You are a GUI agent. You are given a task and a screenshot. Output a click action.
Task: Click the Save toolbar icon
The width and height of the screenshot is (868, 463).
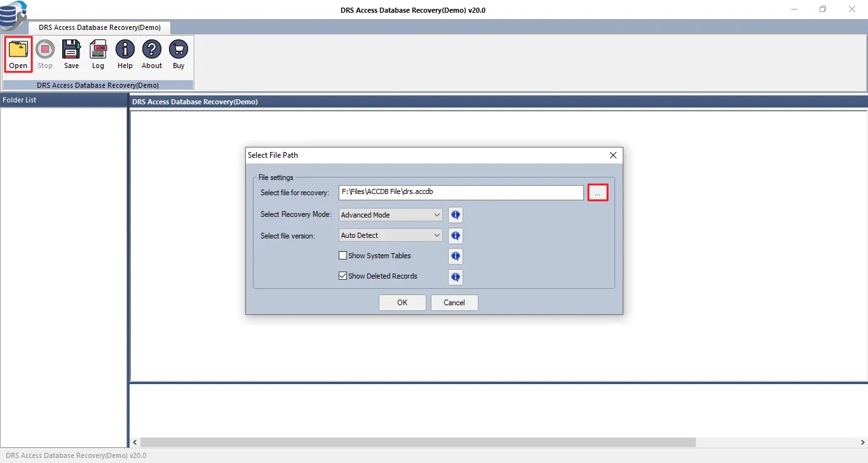coord(72,54)
